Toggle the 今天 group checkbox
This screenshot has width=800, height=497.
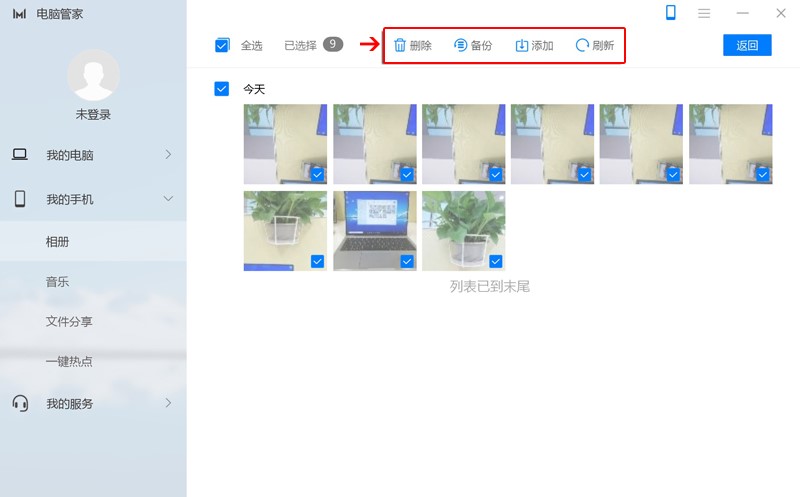(x=222, y=89)
